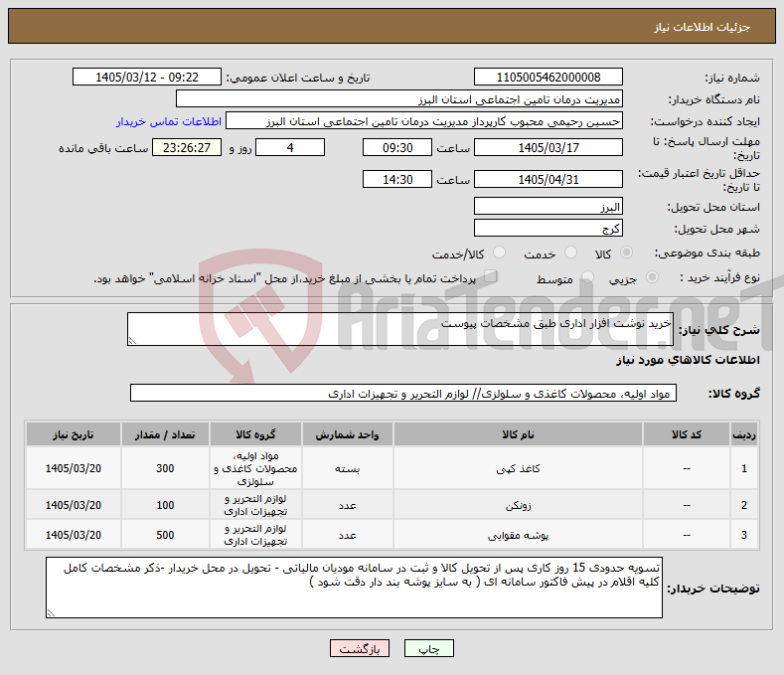The height and width of the screenshot is (675, 784).
Task: Click the response deadline date 1405/03/17
Action: tap(548, 147)
